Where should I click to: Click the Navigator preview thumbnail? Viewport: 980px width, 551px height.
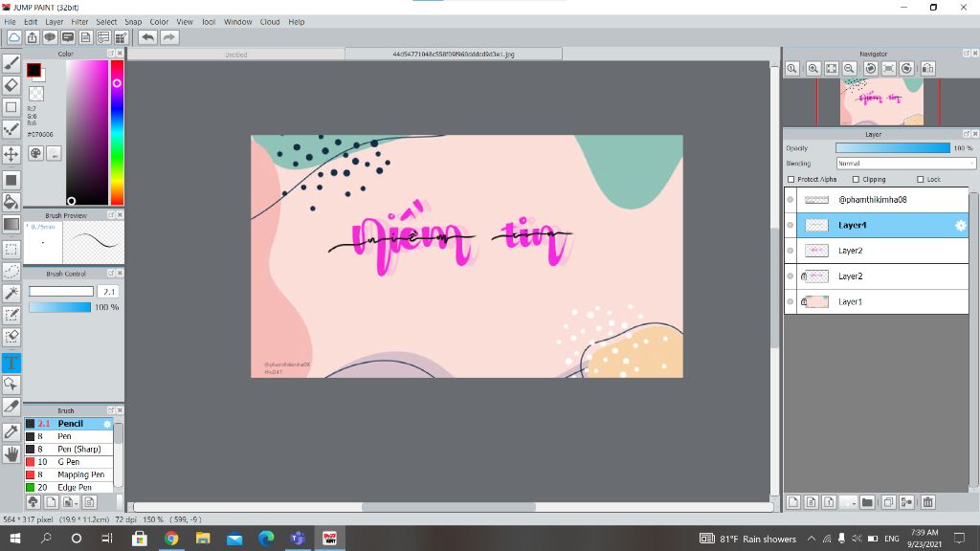881,101
